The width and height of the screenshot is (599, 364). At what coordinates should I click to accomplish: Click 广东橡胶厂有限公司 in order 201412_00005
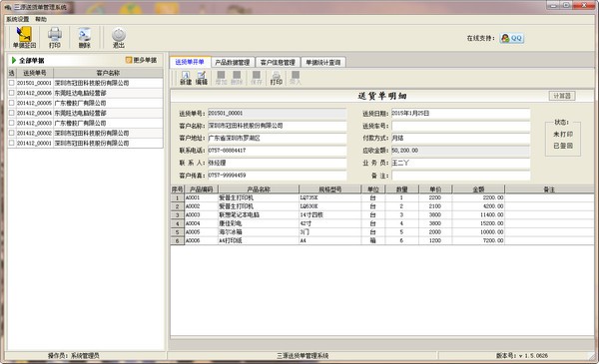(x=80, y=103)
